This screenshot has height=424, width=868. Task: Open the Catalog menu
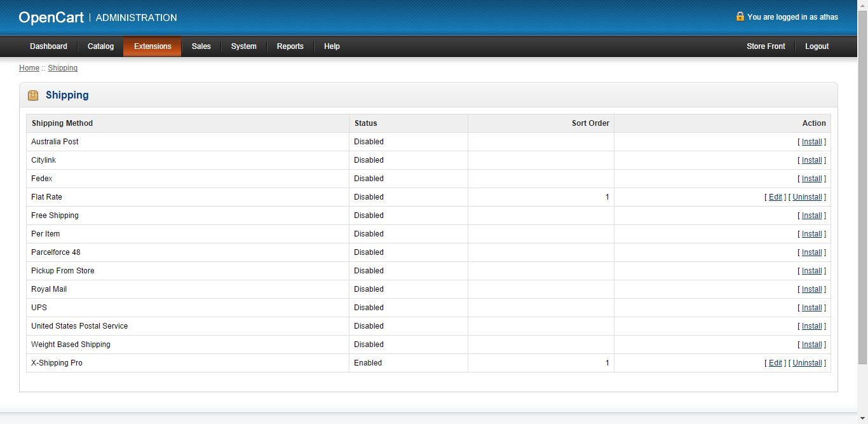pyautogui.click(x=100, y=46)
